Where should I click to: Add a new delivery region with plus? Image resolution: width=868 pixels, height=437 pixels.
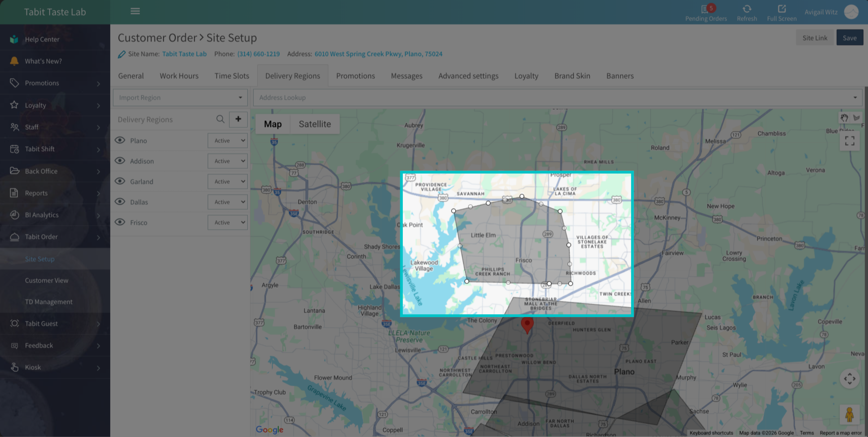238,119
